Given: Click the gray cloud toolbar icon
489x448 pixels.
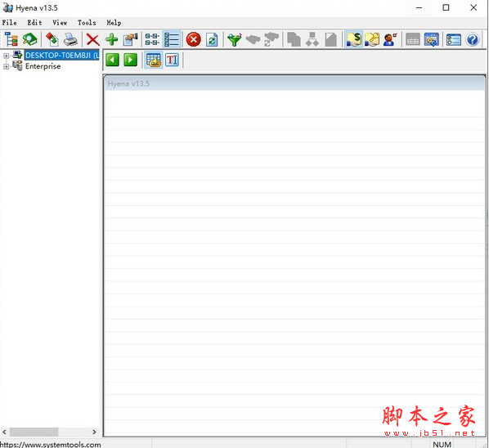Looking at the screenshot, I should (253, 39).
